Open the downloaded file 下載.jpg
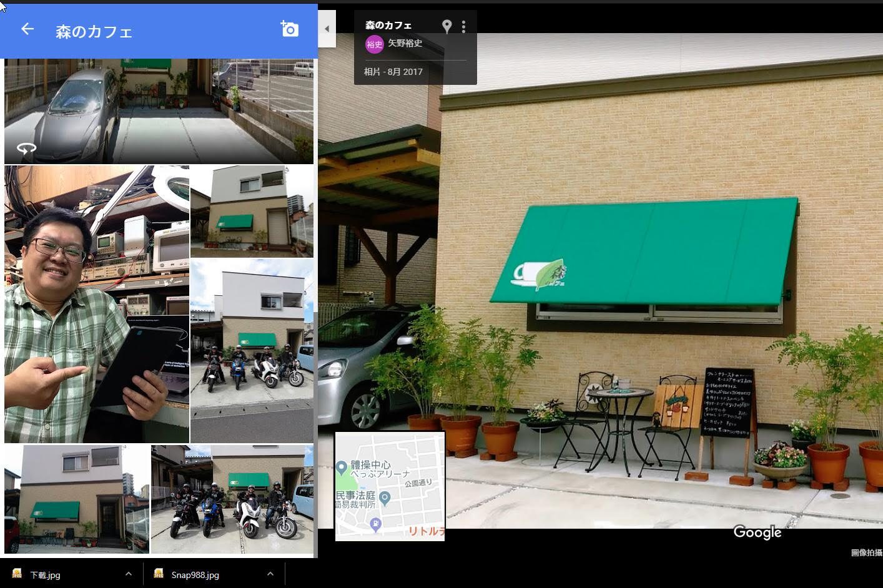The width and height of the screenshot is (883, 588). tap(45, 575)
